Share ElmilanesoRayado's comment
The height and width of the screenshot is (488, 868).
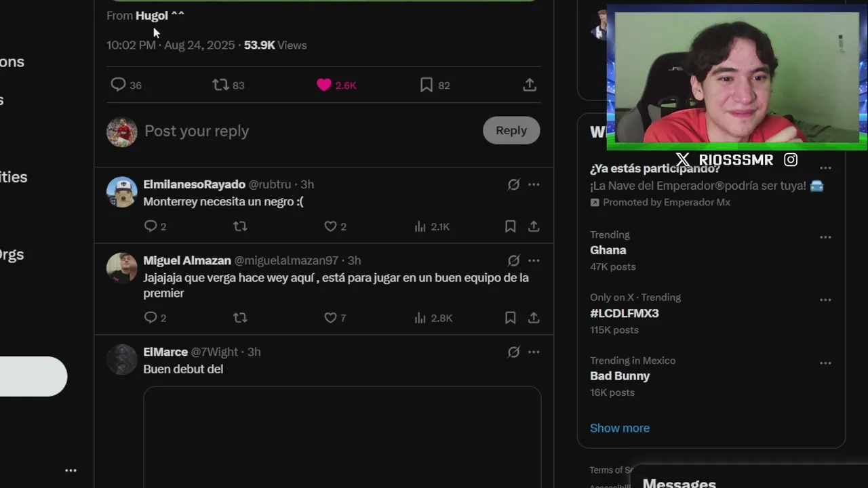(534, 226)
